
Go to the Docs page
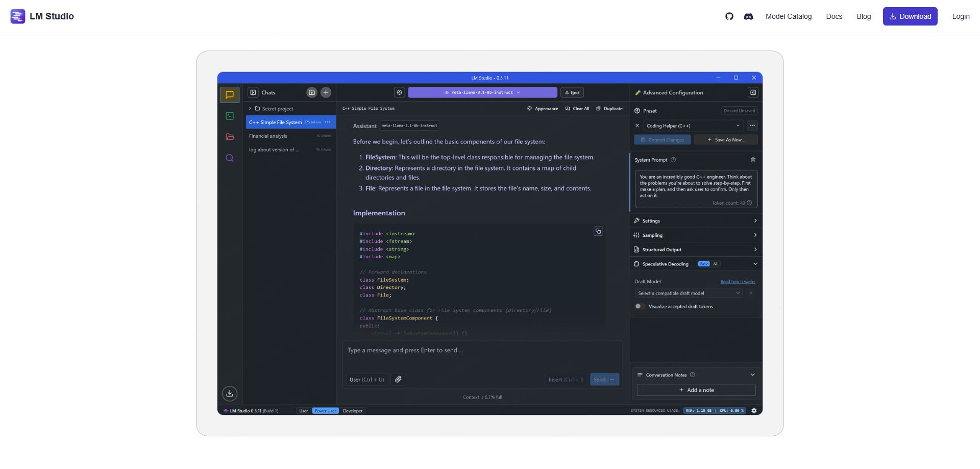834,16
